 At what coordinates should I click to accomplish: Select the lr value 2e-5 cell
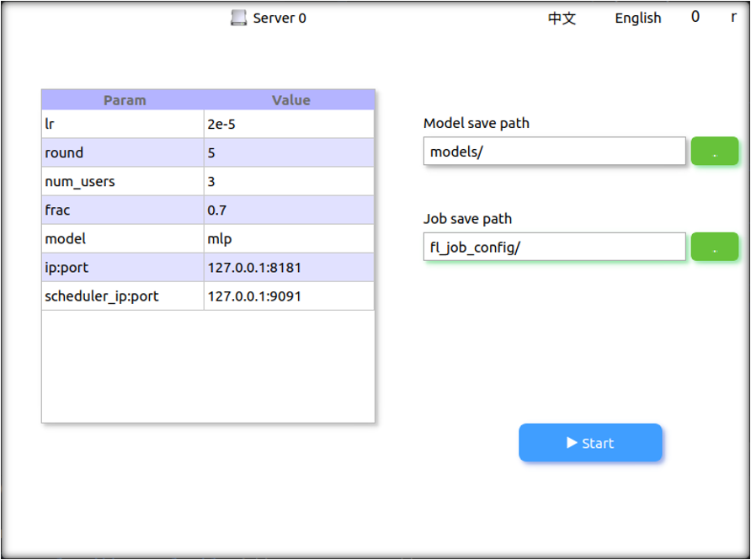289,125
